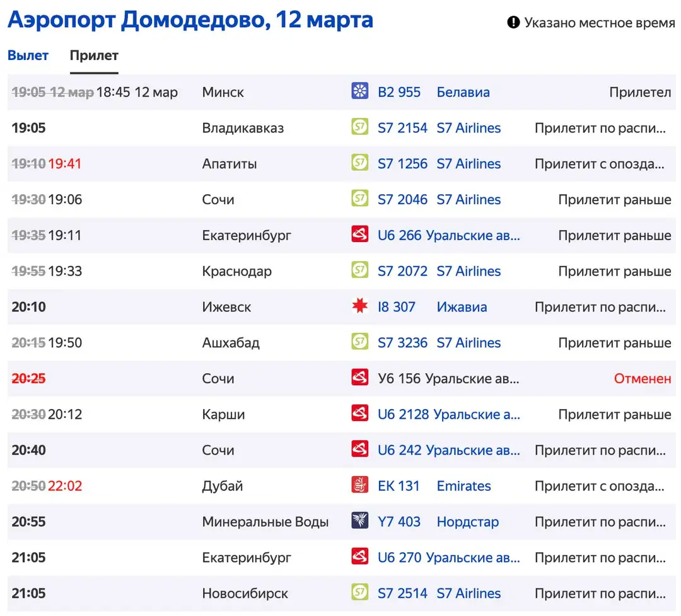Click Belavia logo icon in Minsk row
This screenshot has width=681, height=616.
pos(359,91)
